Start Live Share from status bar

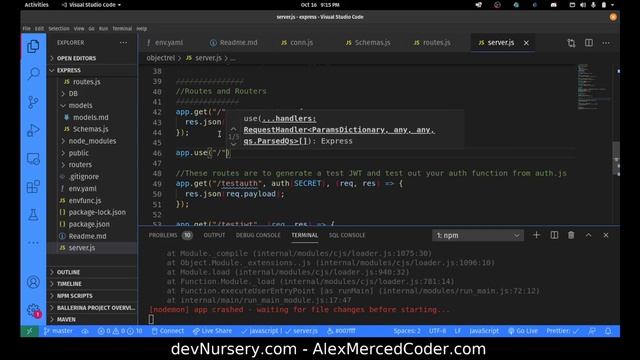point(212,331)
